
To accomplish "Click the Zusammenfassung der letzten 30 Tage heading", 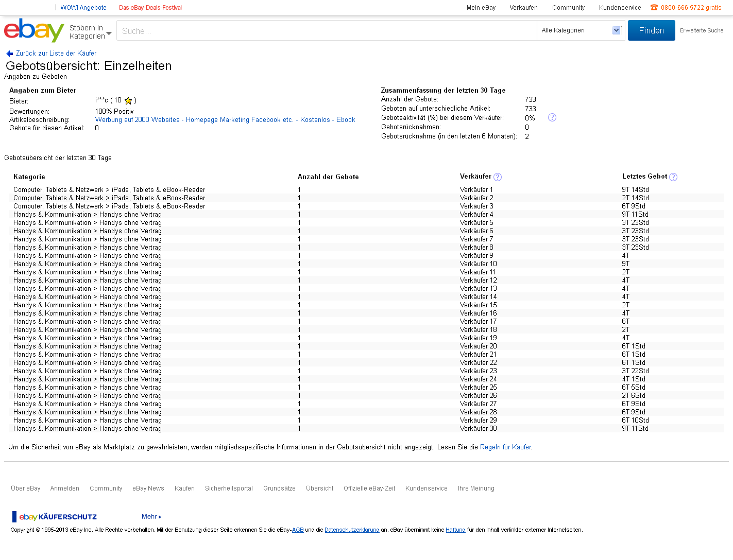I will click(x=443, y=90).
